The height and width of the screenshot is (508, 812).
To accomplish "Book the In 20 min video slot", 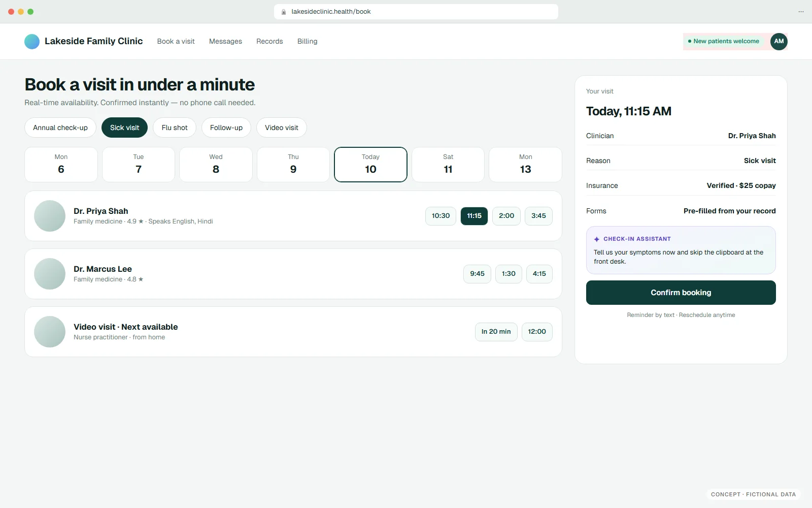I will 496,332.
